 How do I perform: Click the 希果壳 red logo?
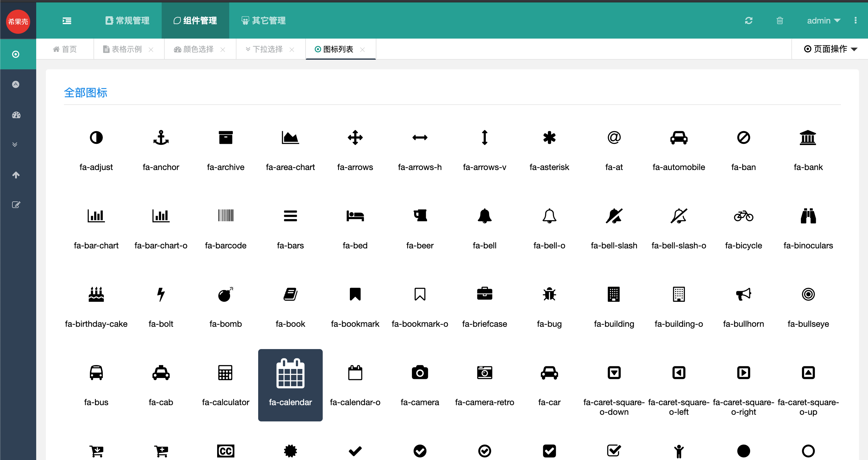click(18, 21)
